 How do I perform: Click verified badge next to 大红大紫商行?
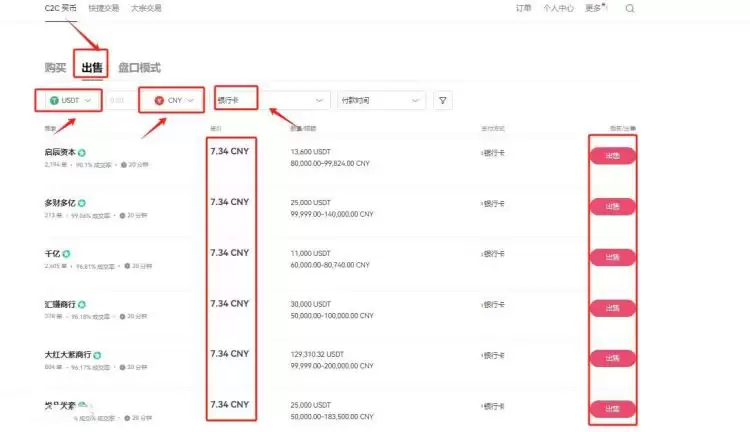pos(98,354)
